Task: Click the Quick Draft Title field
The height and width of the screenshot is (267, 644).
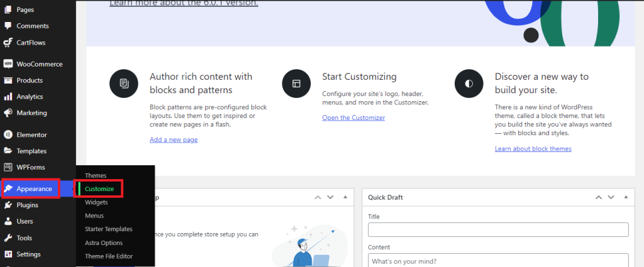Action: [498, 229]
